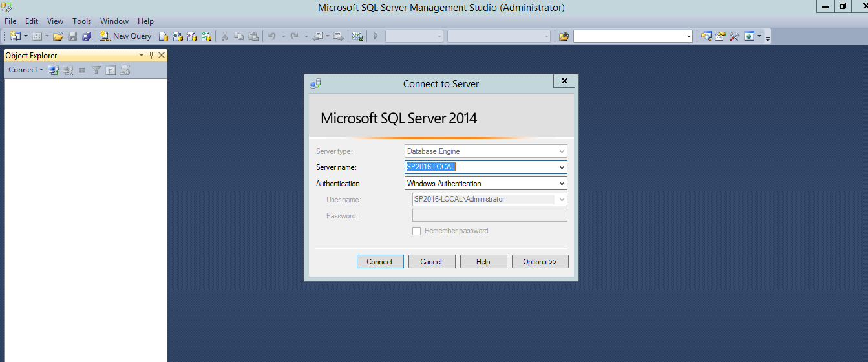Click the Find in Files binoculars-folder icon

point(564,36)
